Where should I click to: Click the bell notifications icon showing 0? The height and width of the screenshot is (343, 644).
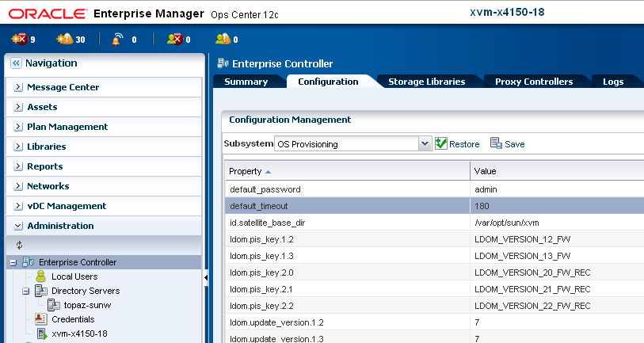click(117, 39)
